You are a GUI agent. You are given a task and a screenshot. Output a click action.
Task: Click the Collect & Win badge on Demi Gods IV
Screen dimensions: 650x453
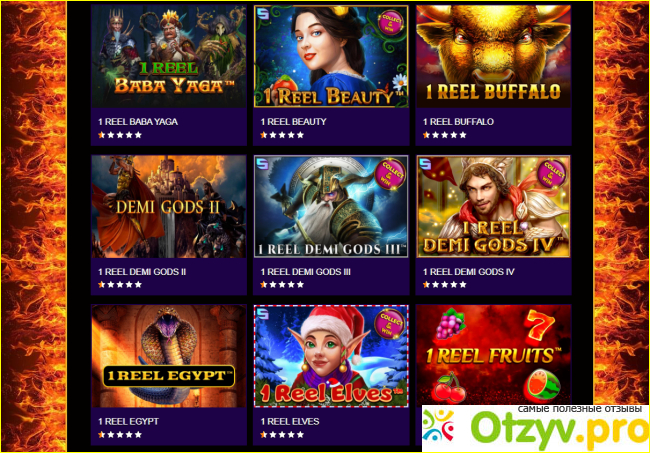click(x=553, y=174)
